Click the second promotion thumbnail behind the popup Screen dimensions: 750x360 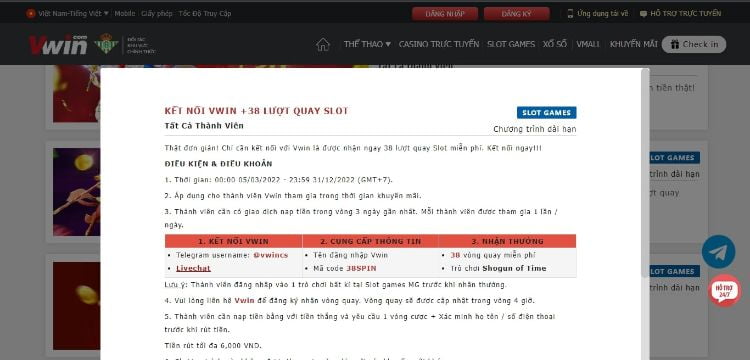[77, 192]
